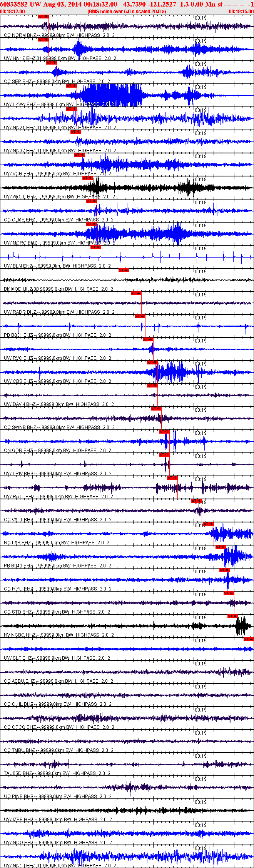Select the TA.J05D BHZ trace label

pyautogui.click(x=57, y=773)
